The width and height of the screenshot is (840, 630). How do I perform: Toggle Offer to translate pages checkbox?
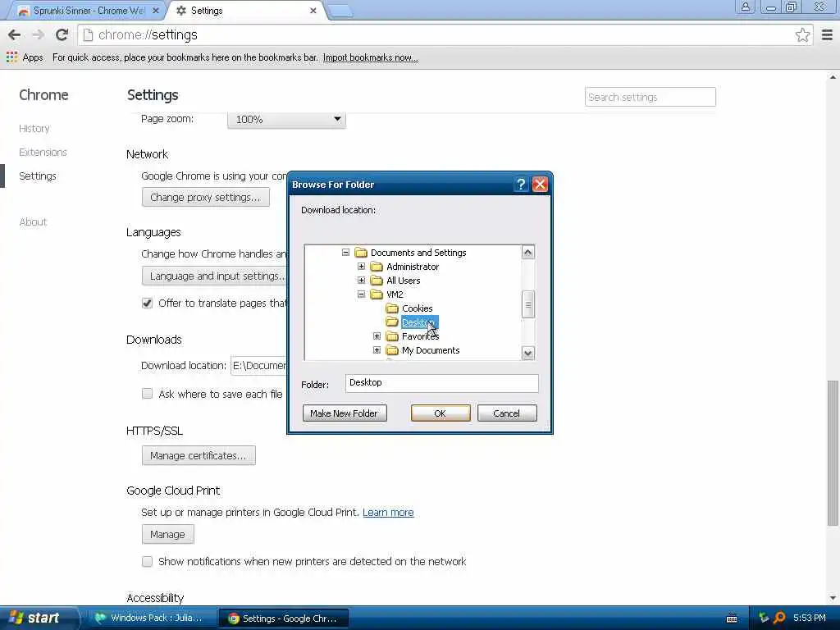click(148, 304)
